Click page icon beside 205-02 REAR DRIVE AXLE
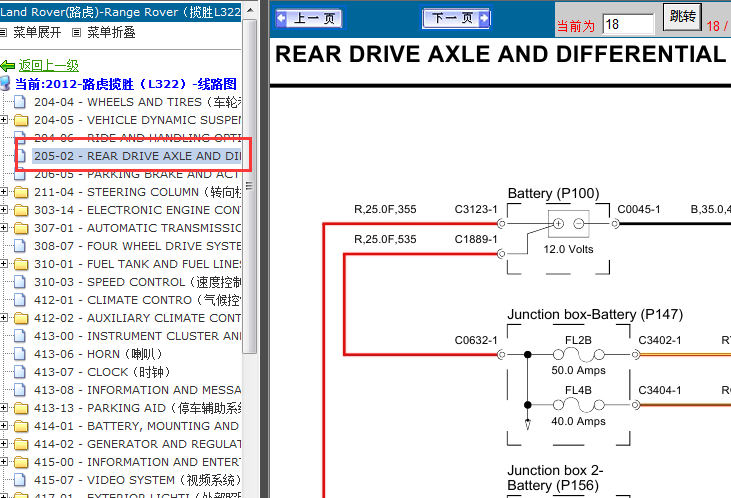 (x=20, y=156)
